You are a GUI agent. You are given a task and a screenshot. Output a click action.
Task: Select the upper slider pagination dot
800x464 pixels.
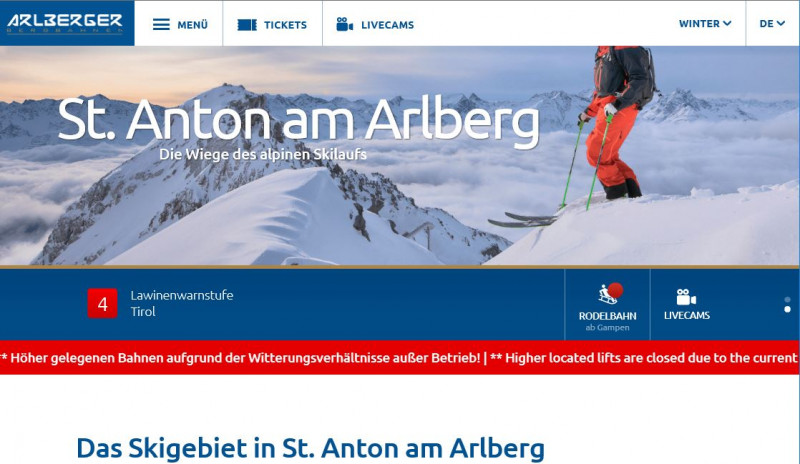787,300
